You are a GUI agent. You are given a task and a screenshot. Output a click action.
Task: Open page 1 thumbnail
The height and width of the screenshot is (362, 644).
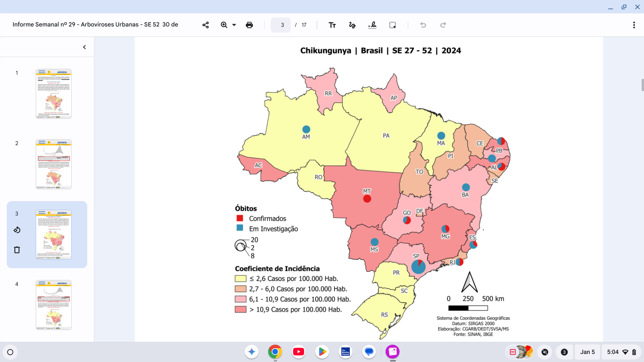pos(54,94)
